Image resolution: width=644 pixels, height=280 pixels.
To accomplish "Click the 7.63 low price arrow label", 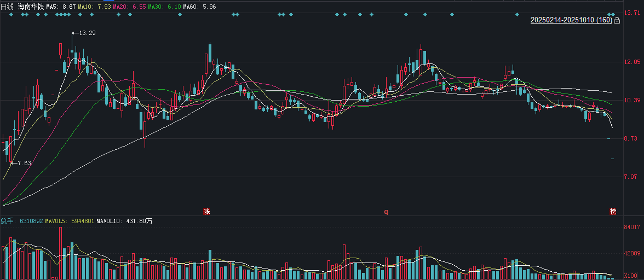I will pyautogui.click(x=21, y=163).
